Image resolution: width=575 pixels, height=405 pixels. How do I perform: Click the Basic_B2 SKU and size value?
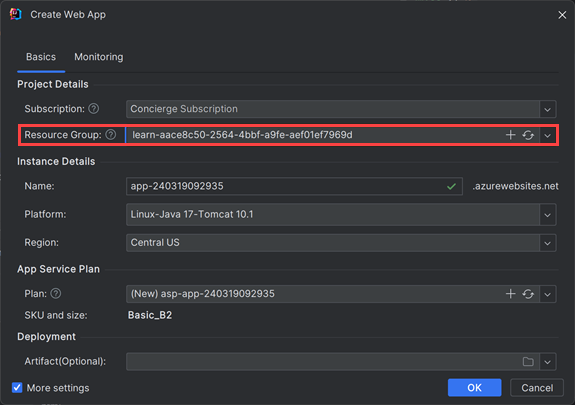point(150,315)
